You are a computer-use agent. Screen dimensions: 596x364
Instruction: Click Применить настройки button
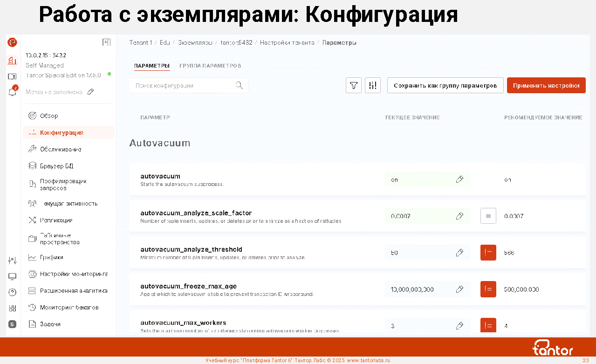click(546, 86)
